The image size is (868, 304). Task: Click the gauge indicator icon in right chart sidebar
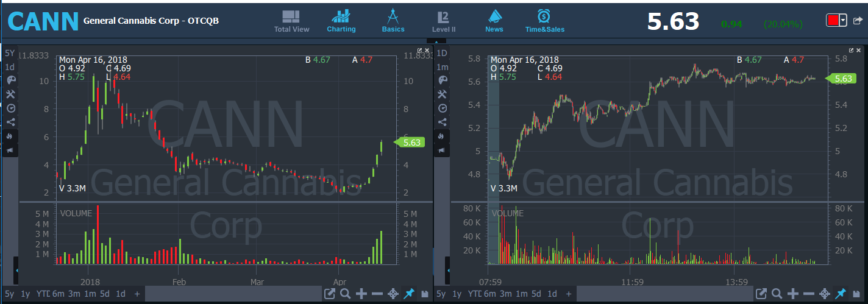pos(443,108)
